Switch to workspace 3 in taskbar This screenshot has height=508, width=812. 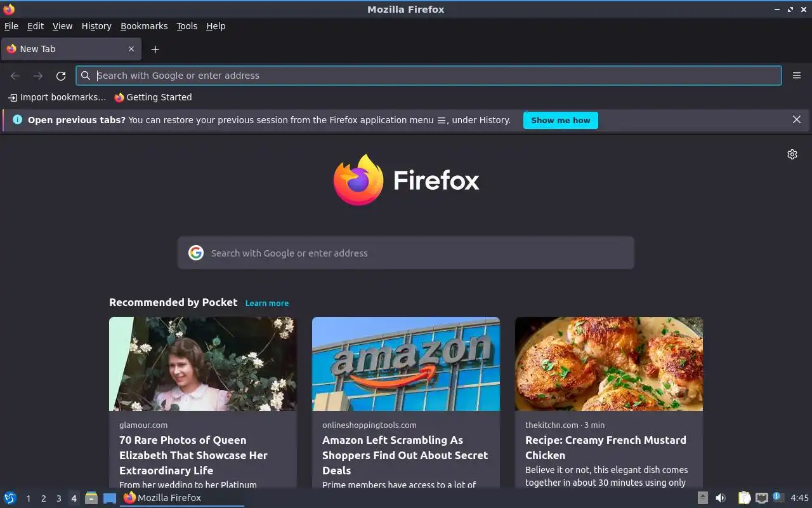[x=58, y=498]
